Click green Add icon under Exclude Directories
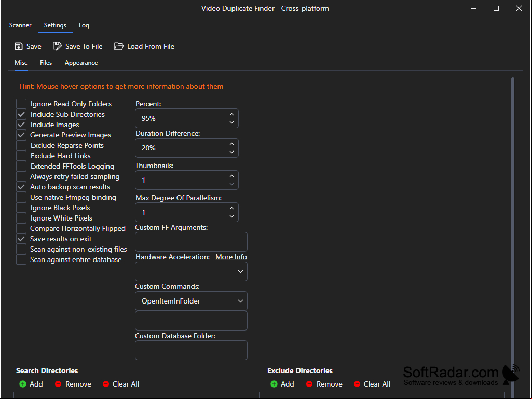Image resolution: width=532 pixels, height=399 pixels. [x=274, y=384]
